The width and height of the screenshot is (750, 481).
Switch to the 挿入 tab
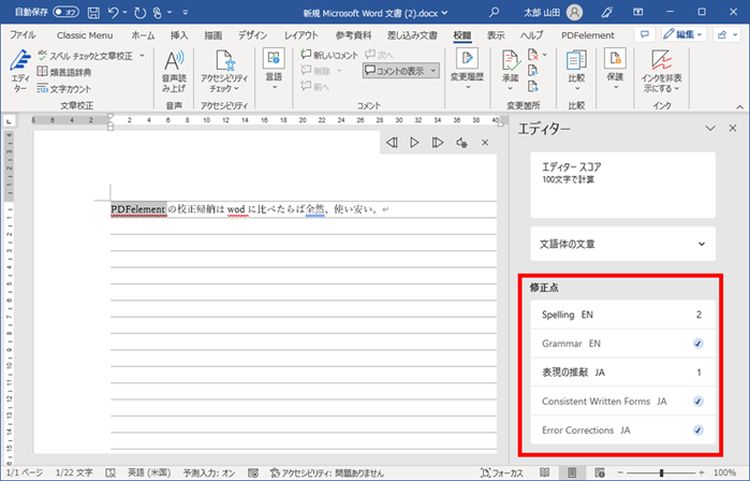coord(179,35)
